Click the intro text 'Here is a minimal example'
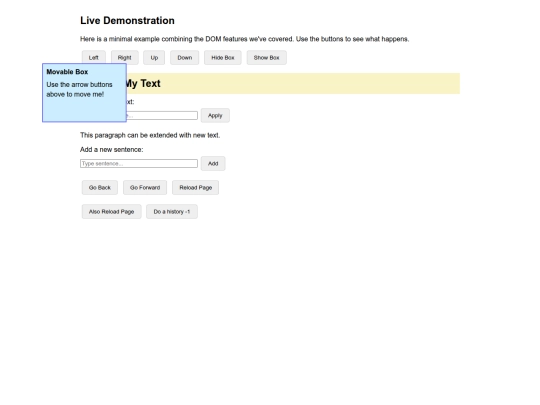 tap(245, 39)
